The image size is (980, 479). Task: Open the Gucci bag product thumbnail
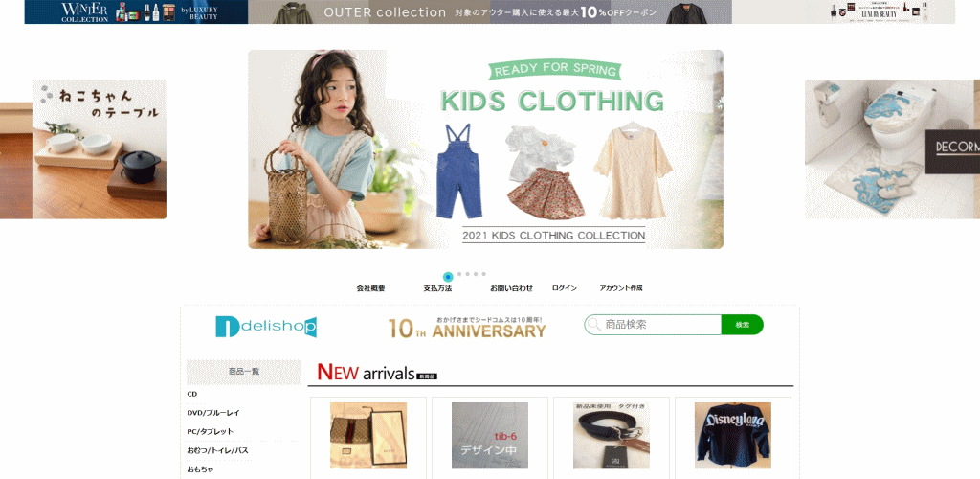click(x=368, y=436)
